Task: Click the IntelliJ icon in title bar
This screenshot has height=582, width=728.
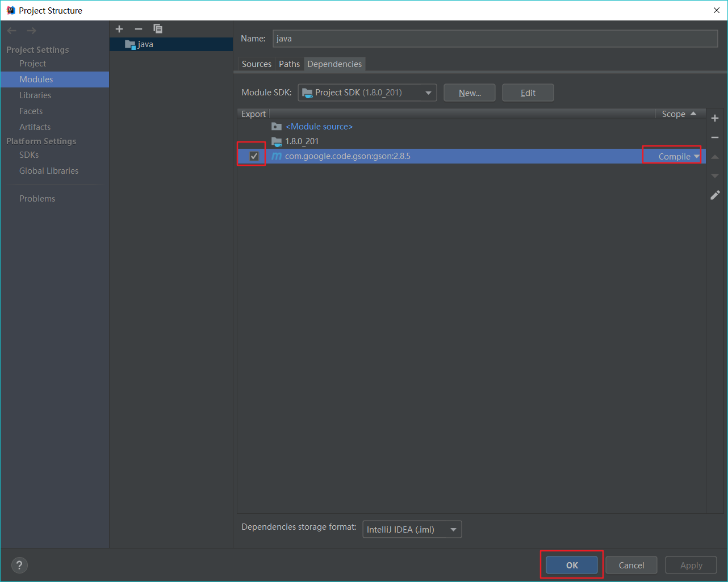Action: click(10, 10)
